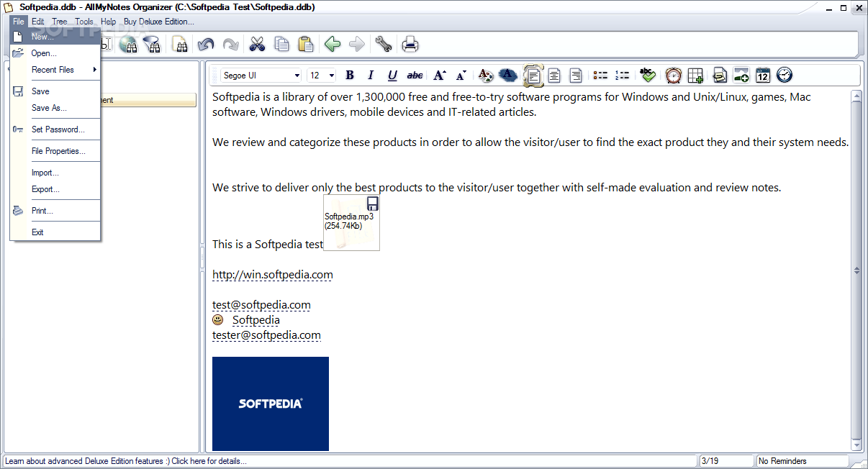Toggle center text alignment

click(554, 75)
